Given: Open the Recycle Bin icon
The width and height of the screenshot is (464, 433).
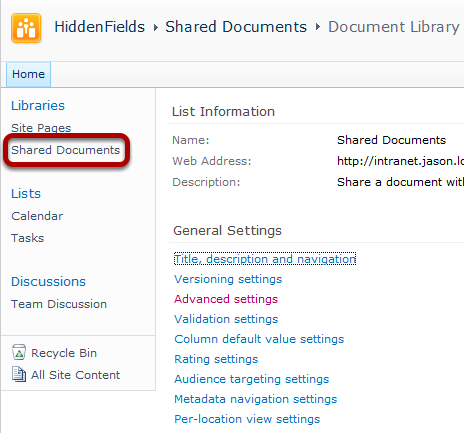Looking at the screenshot, I should [x=19, y=352].
